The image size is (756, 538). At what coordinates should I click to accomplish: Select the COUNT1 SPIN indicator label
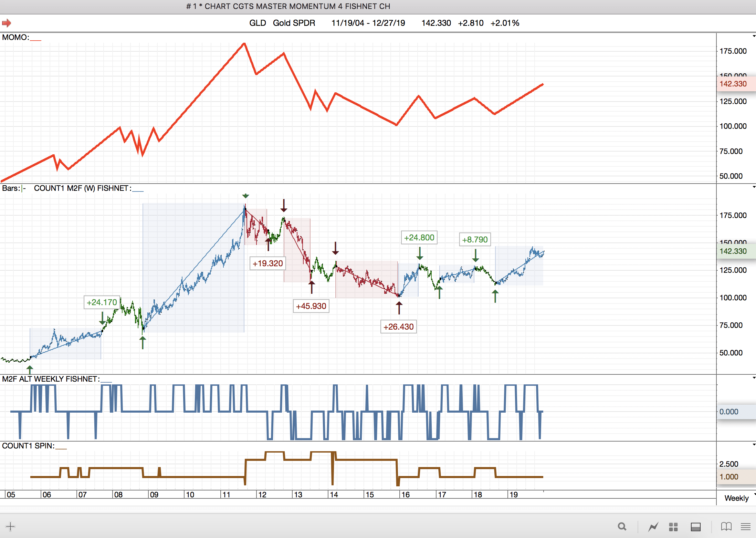28,446
